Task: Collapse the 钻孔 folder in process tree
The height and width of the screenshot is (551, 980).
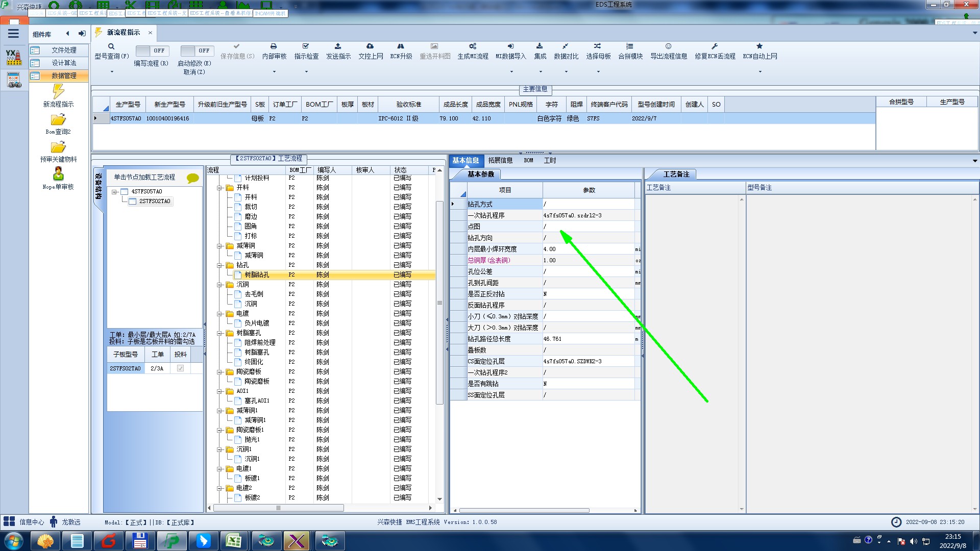Action: (220, 265)
